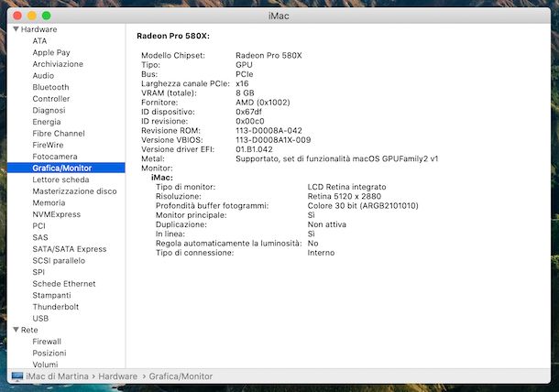Show Audio hardware info
Image resolution: width=559 pixels, height=392 pixels.
[x=43, y=75]
